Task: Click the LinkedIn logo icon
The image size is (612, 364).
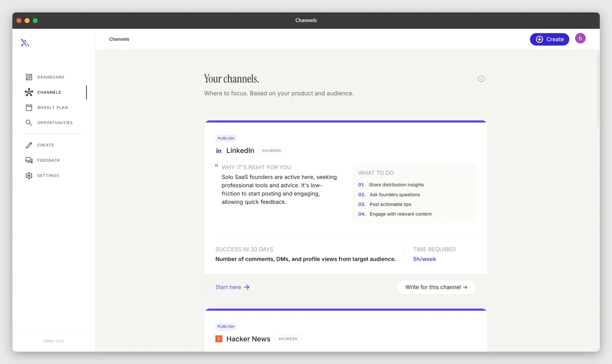Action: (219, 151)
